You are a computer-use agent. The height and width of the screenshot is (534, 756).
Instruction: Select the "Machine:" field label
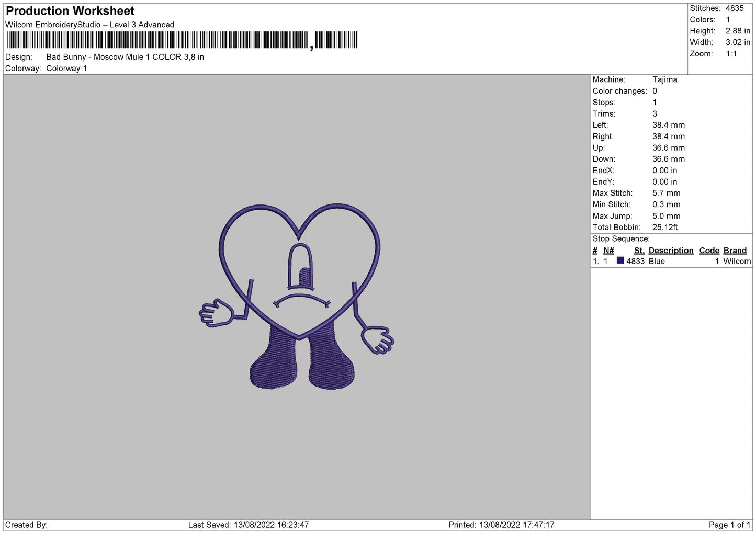tap(609, 79)
